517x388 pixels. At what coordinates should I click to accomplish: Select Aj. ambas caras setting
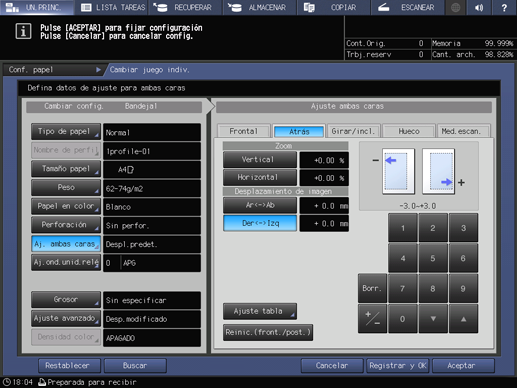(x=66, y=244)
